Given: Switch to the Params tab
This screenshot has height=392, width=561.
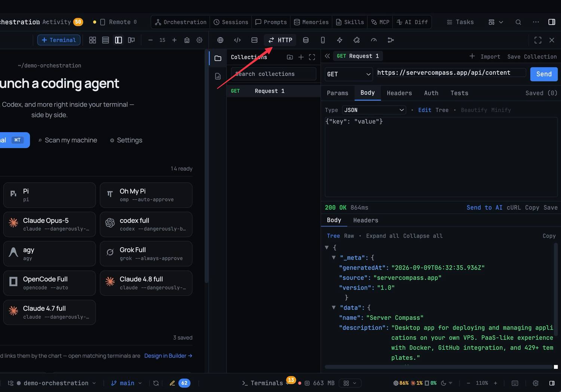Looking at the screenshot, I should click(x=337, y=93).
